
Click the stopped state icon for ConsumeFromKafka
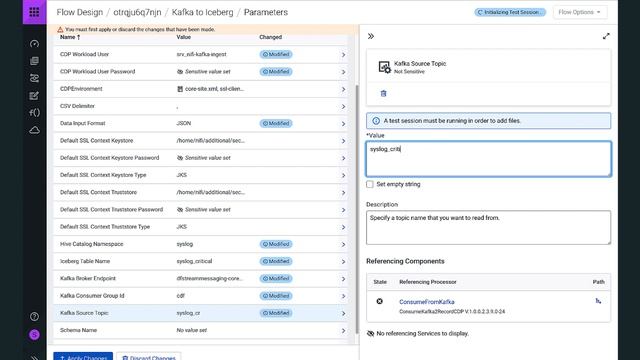(380, 301)
